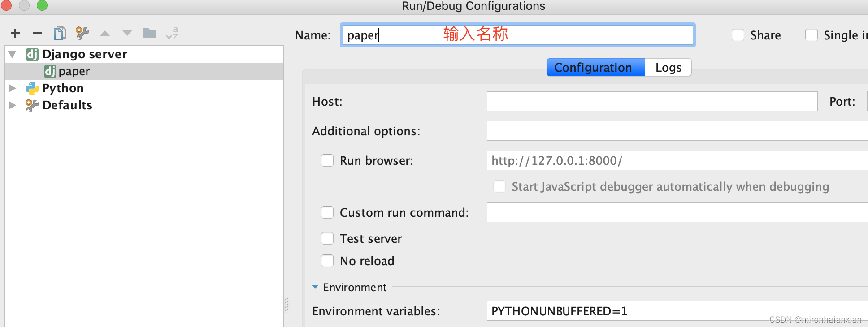Collapse the Environment section

[x=315, y=287]
